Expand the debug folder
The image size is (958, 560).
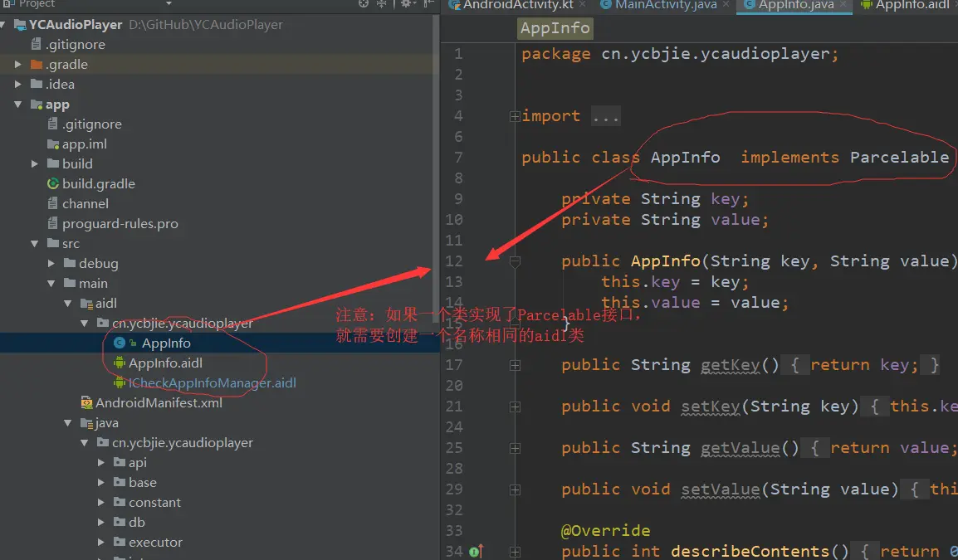[51, 263]
